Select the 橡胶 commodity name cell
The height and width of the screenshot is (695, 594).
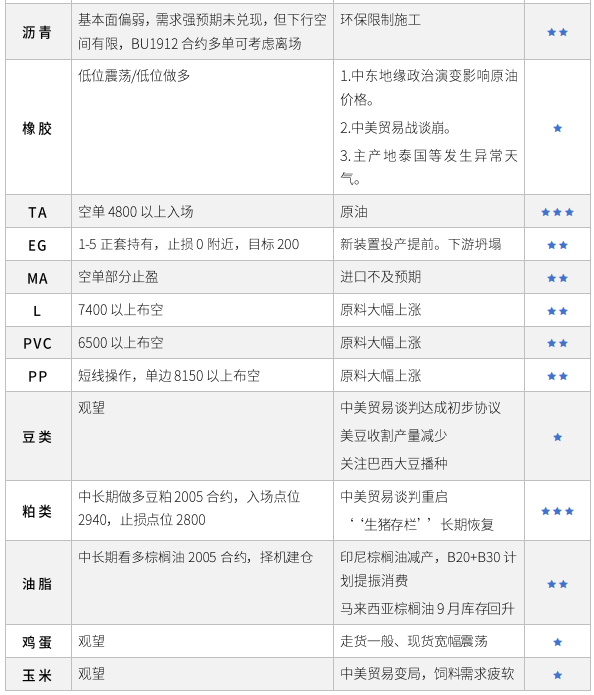38,128
